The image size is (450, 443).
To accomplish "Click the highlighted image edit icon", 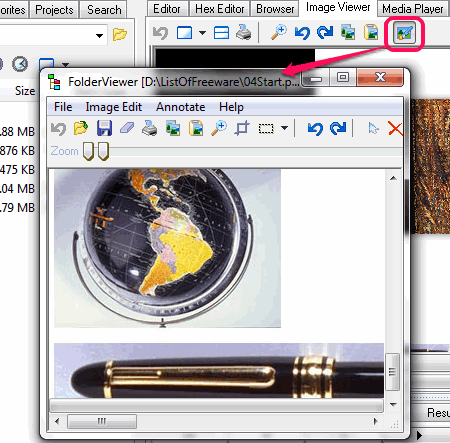I will coord(404,33).
